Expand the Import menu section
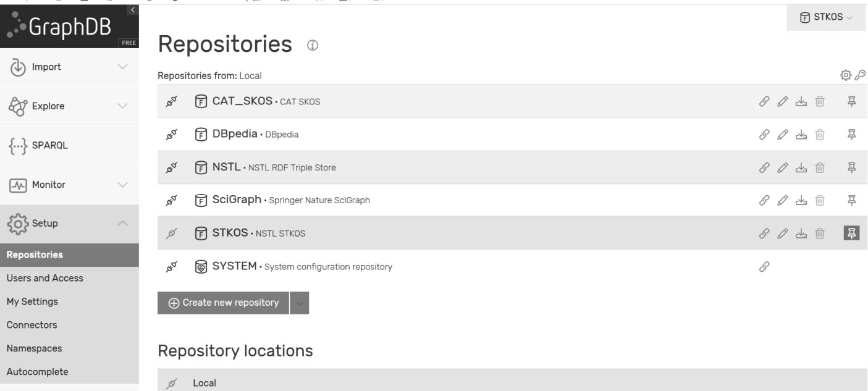 point(69,67)
